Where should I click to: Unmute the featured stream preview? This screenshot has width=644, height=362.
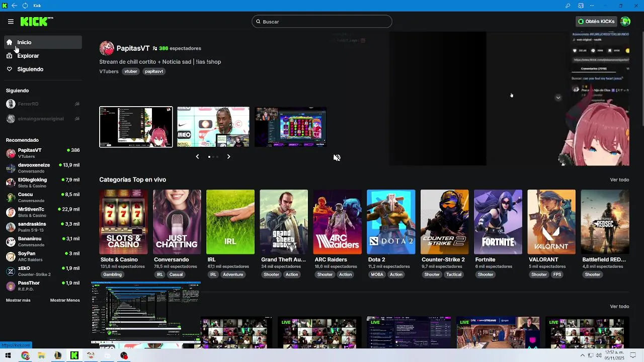[337, 158]
